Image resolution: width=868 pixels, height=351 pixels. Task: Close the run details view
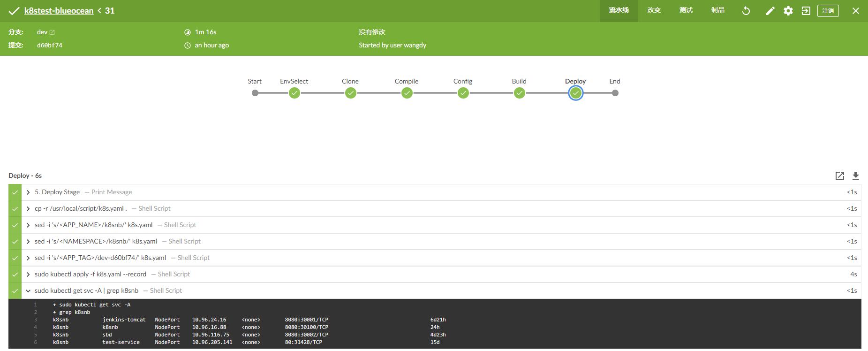pyautogui.click(x=856, y=11)
